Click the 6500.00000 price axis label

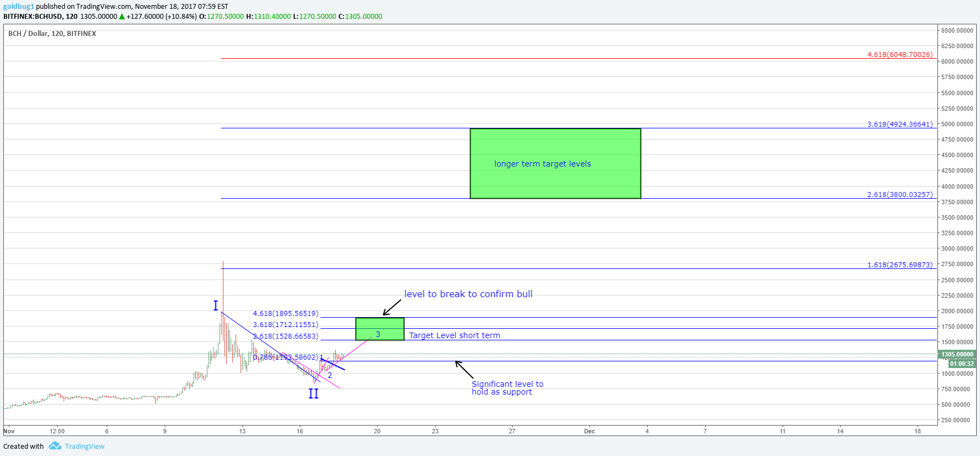[x=957, y=30]
